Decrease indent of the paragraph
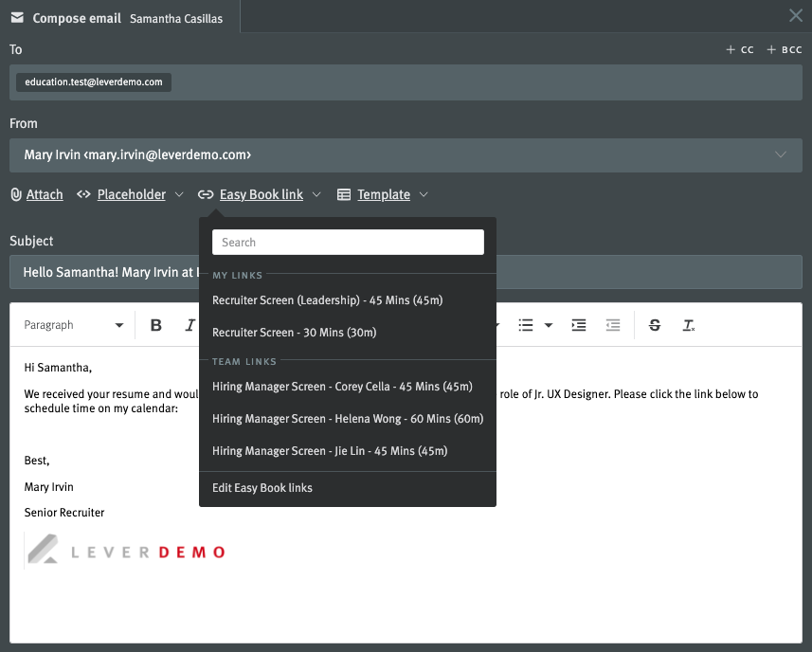 (613, 325)
